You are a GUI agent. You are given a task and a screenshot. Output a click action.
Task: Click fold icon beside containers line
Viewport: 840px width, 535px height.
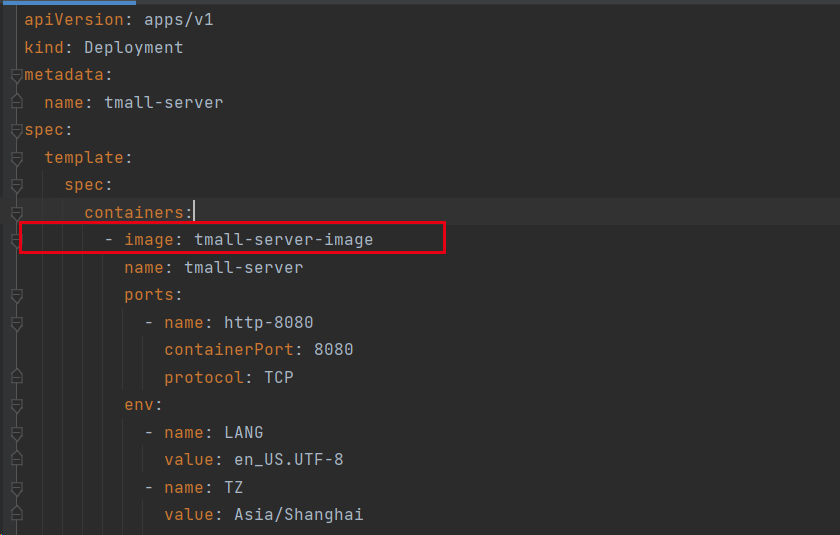(16, 213)
